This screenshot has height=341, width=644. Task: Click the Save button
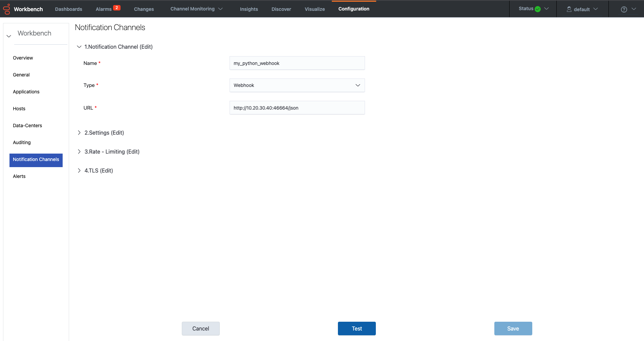pos(513,328)
